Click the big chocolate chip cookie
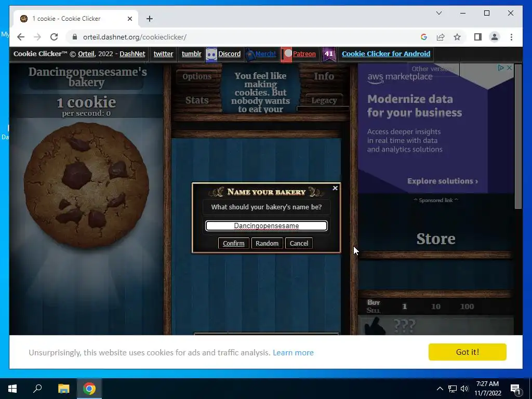This screenshot has width=532, height=399. pos(87,185)
